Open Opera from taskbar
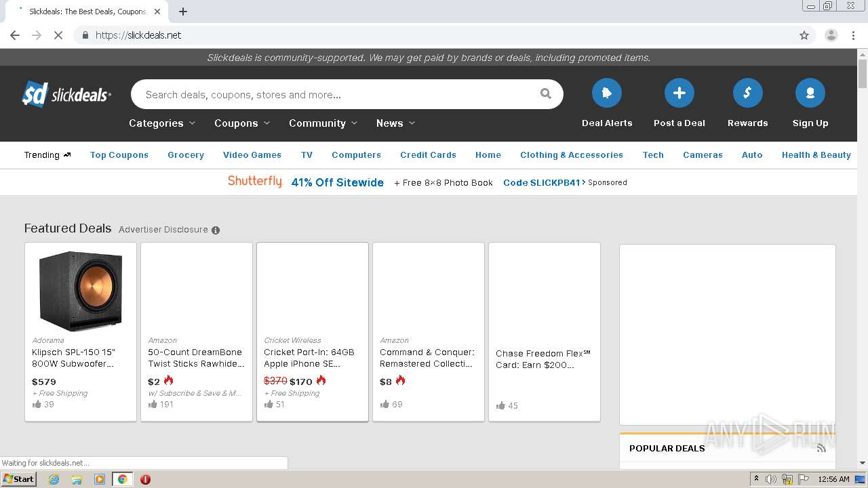The height and width of the screenshot is (488, 868). [145, 479]
